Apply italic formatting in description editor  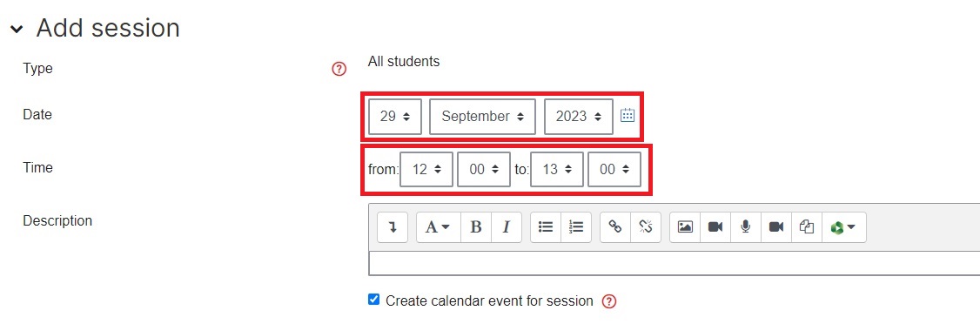coord(507,227)
